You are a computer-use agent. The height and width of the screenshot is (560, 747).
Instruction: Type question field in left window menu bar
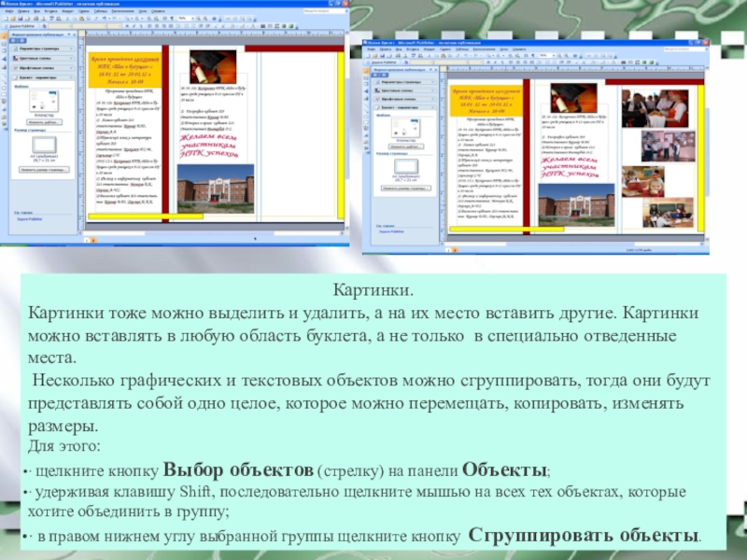(x=323, y=10)
